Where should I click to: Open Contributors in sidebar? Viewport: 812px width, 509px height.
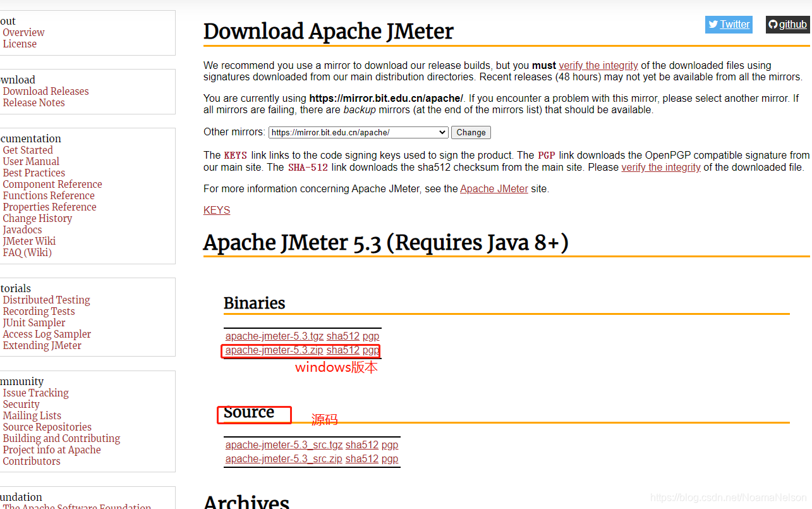[32, 461]
